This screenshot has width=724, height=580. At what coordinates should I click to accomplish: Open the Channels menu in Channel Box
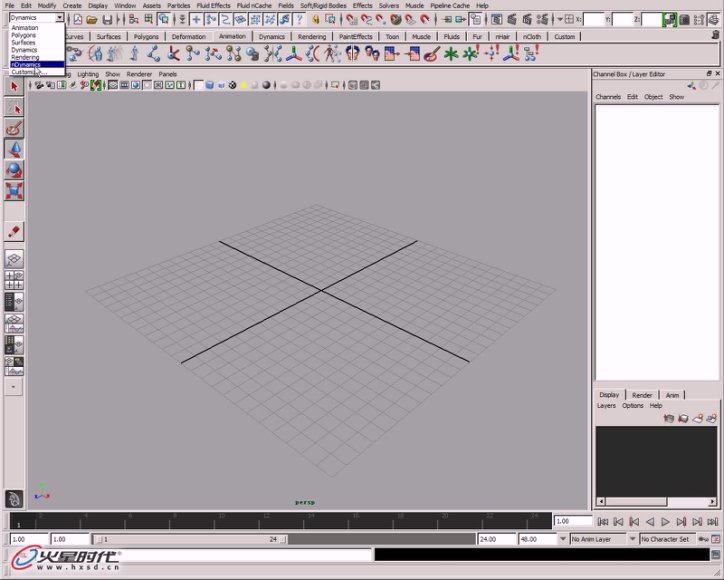coord(608,97)
